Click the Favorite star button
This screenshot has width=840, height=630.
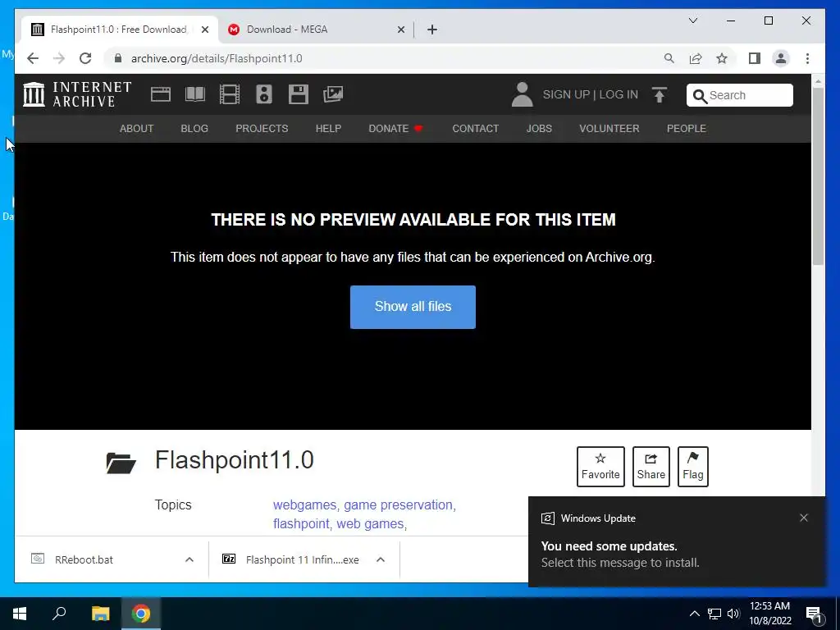click(600, 467)
